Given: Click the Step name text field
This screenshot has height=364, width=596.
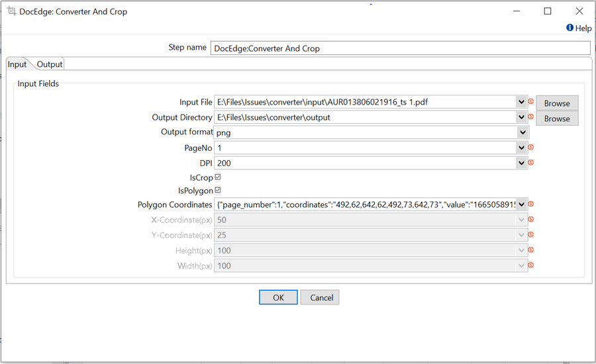Looking at the screenshot, I should (400, 48).
